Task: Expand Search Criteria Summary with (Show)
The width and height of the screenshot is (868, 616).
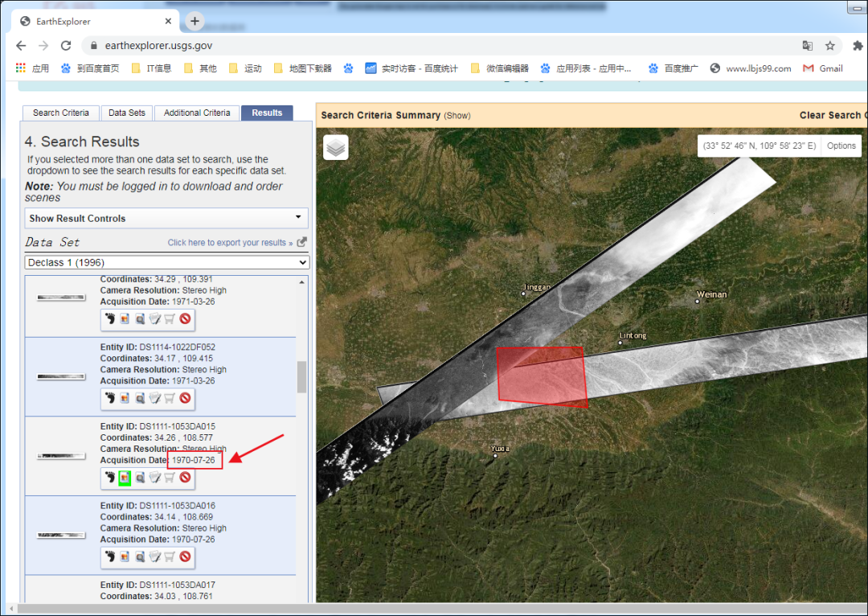Action: tap(457, 116)
